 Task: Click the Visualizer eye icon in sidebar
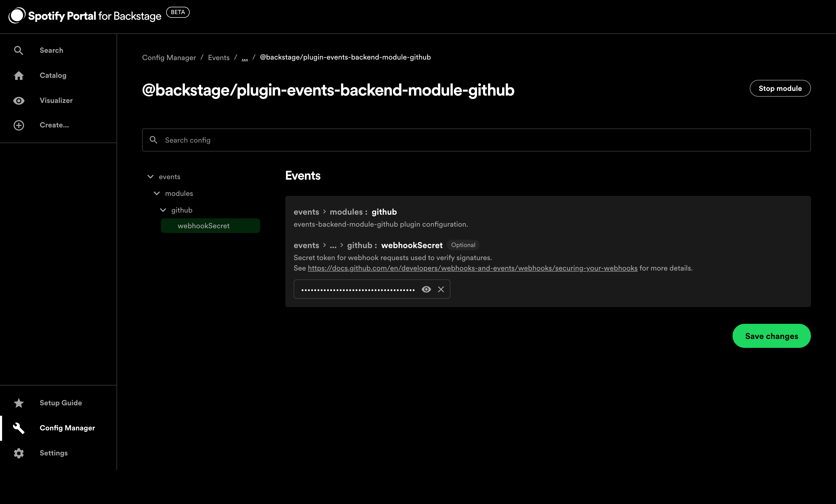19,101
